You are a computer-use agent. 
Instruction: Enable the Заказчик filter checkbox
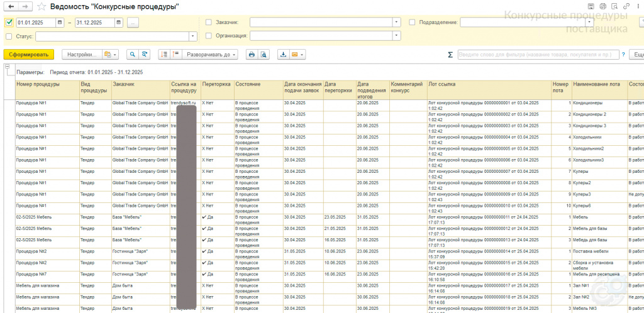coord(209,23)
